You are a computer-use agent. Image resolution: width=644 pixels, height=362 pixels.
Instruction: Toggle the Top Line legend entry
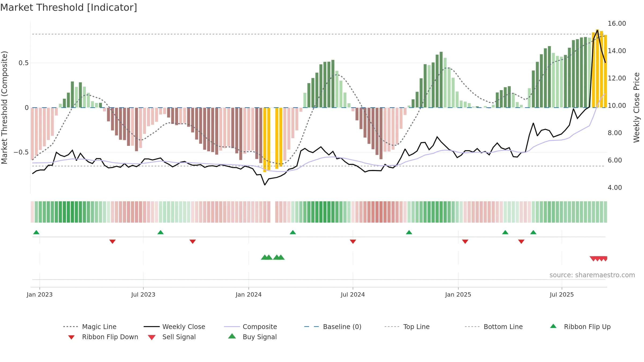pos(407,327)
